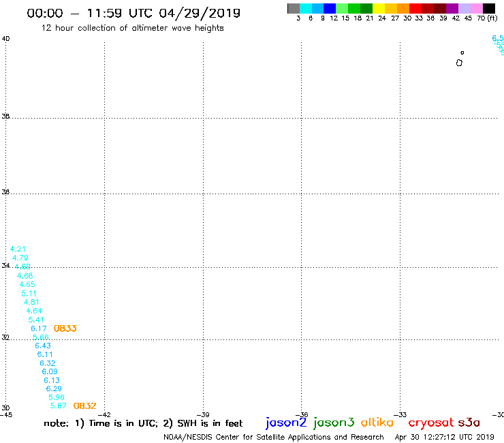Screen dimensions: 504x443
Task: Pick the purple swatch in the color scale
Action: click(452, 8)
